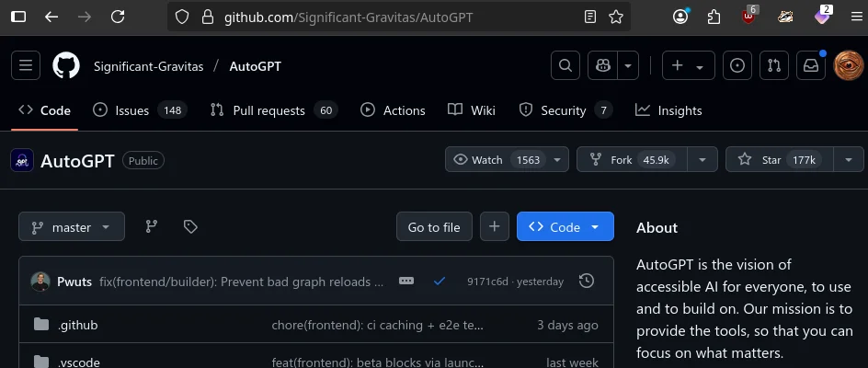Viewport: 868px width, 368px height.
Task: Open the AutoGPT breadcrumb link
Action: pyautogui.click(x=256, y=66)
